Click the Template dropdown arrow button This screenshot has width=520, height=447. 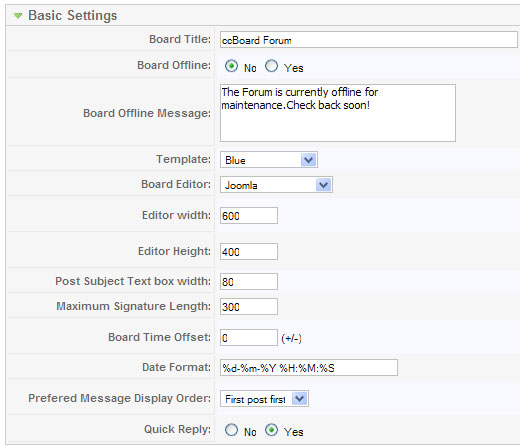tap(308, 160)
